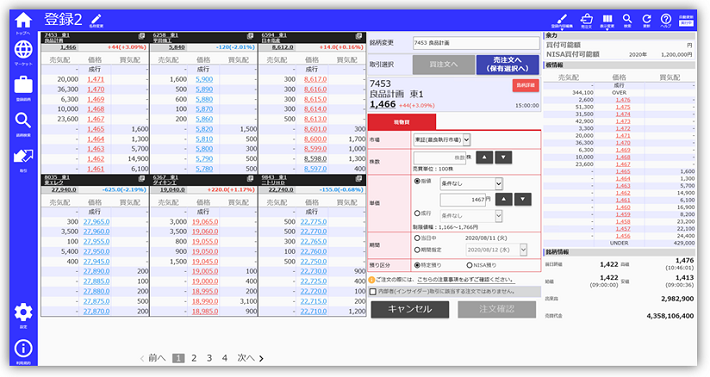Screen dimensions: 710x377
Task: Click the キャンセル cancel button
Action: tap(410, 309)
